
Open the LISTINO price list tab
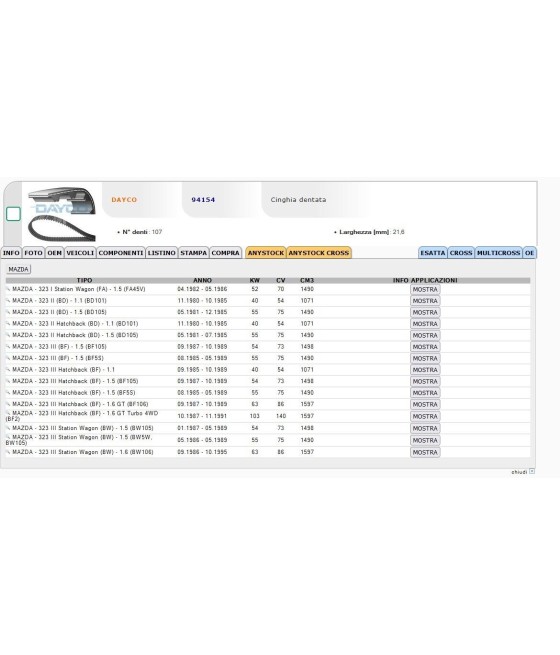(x=162, y=253)
